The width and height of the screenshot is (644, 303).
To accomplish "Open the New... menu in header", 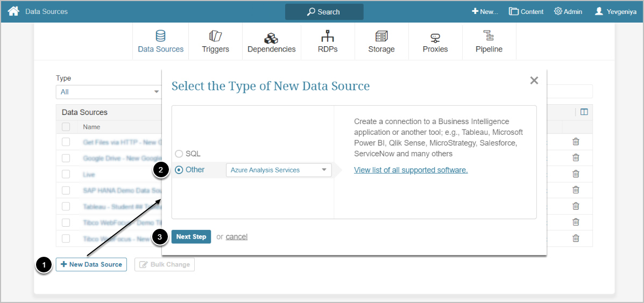I will [485, 11].
